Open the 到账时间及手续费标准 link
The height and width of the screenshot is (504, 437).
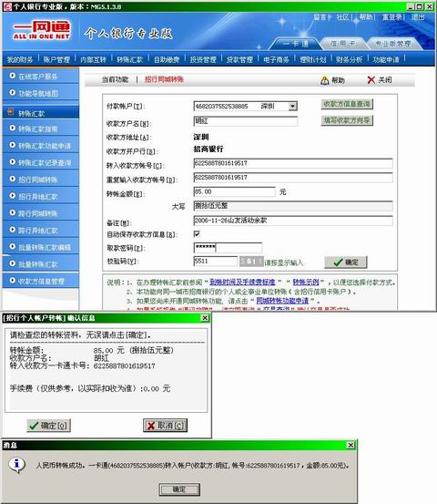pos(242,283)
